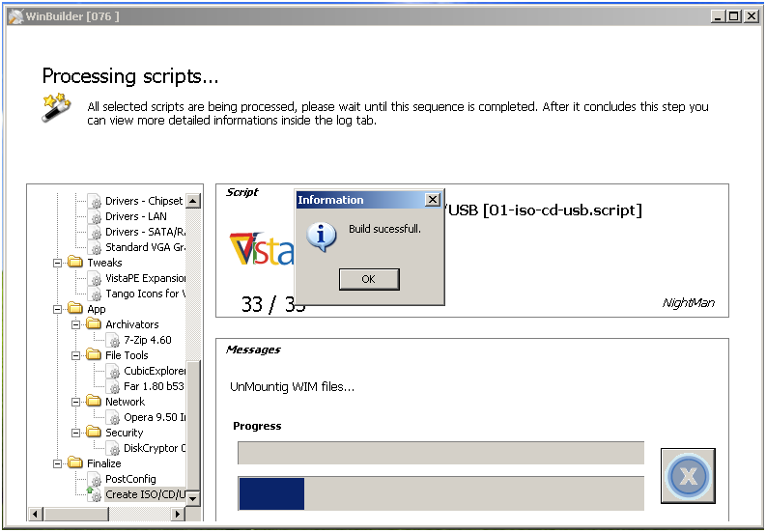Click OK in the Information dialog
This screenshot has height=532, width=766.
(x=369, y=279)
